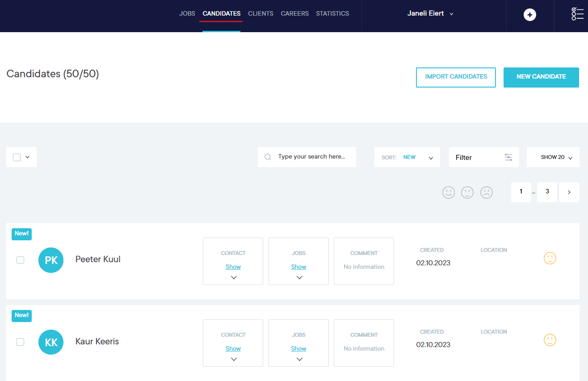The width and height of the screenshot is (588, 381).
Task: Open the task checklist icon
Action: coord(577,14)
